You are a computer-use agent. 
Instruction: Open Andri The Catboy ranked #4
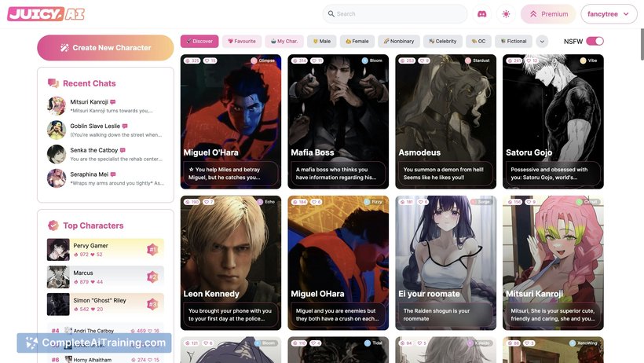pyautogui.click(x=105, y=331)
